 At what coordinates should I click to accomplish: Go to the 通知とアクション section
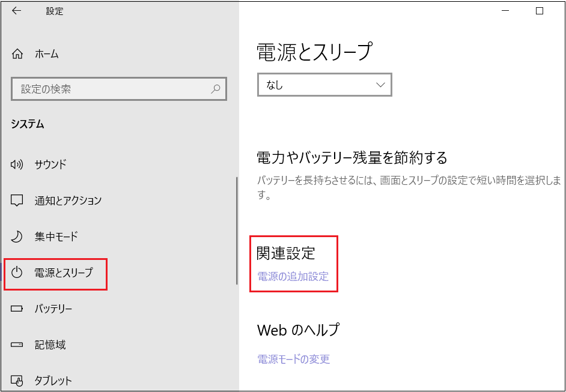point(68,201)
